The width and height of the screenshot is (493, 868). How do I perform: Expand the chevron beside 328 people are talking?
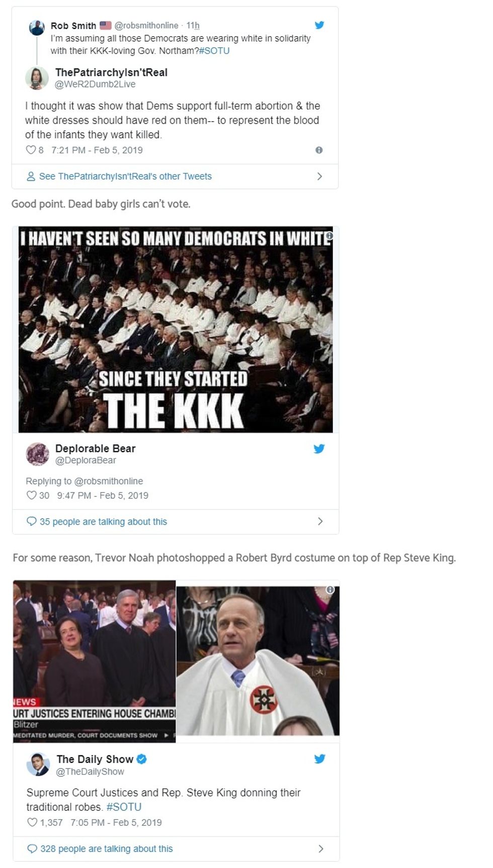point(320,848)
